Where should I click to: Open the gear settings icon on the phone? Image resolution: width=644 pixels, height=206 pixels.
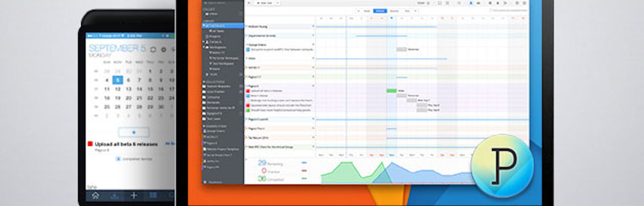pyautogui.click(x=164, y=50)
